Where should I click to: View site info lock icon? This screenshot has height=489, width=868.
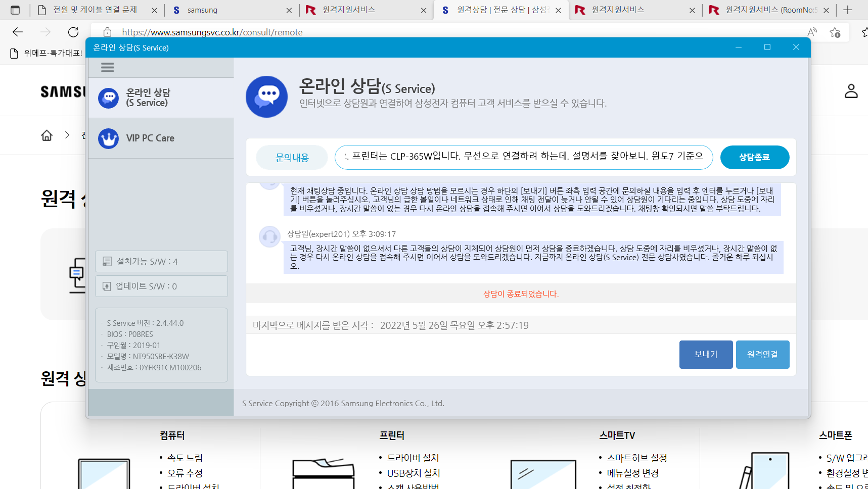pyautogui.click(x=107, y=32)
